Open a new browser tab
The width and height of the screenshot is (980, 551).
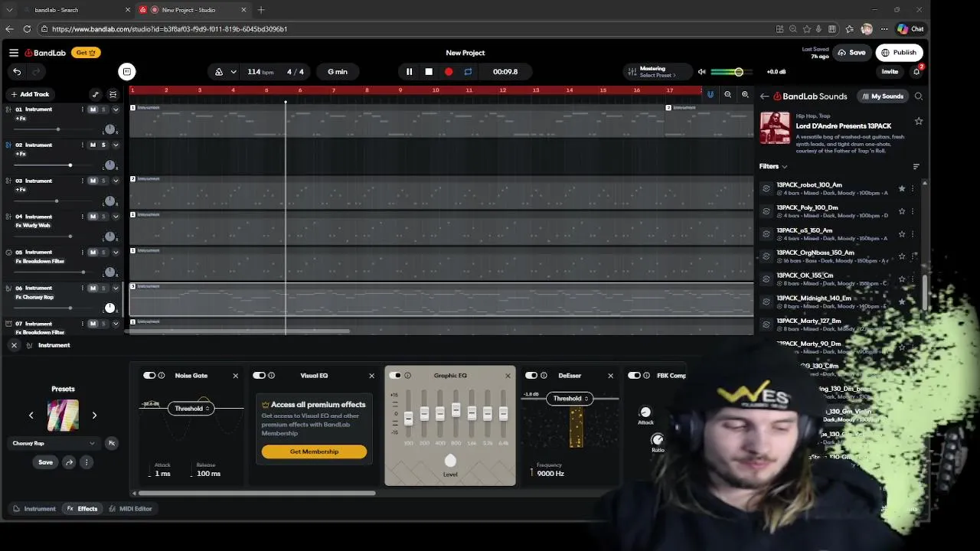coord(261,10)
